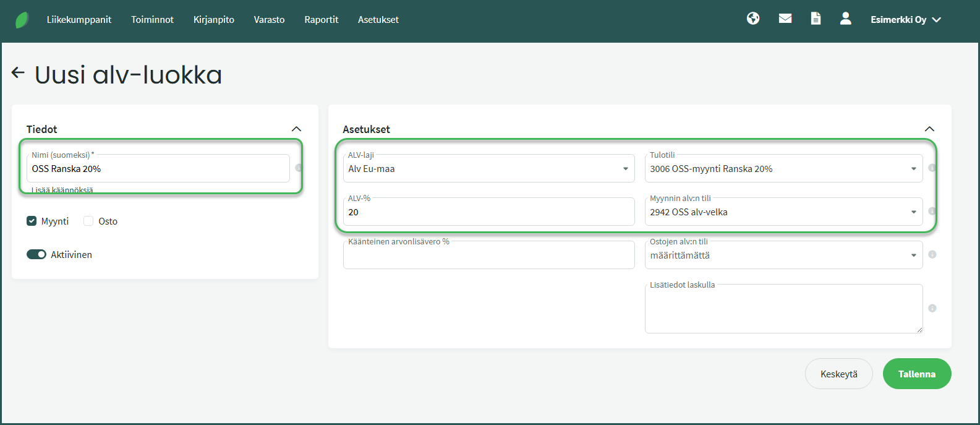The image size is (980, 425).
Task: Open the ALV-laji dropdown
Action: [x=488, y=169]
